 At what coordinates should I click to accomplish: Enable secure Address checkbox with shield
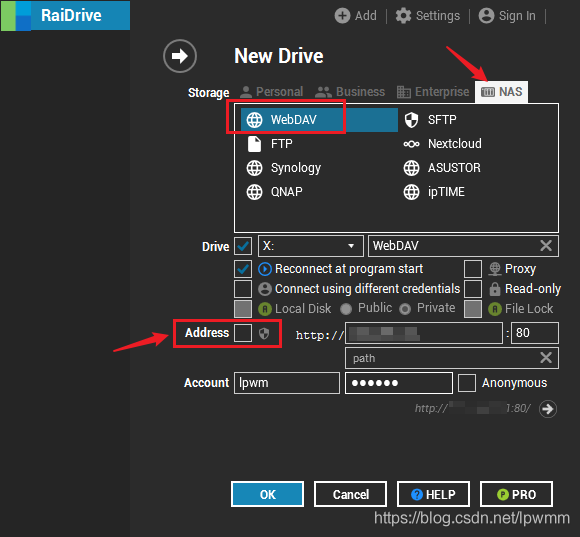coord(243,333)
